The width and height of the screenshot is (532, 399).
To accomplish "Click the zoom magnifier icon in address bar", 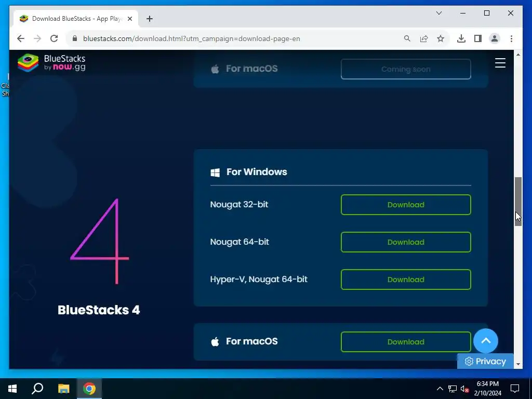I will coord(407,38).
